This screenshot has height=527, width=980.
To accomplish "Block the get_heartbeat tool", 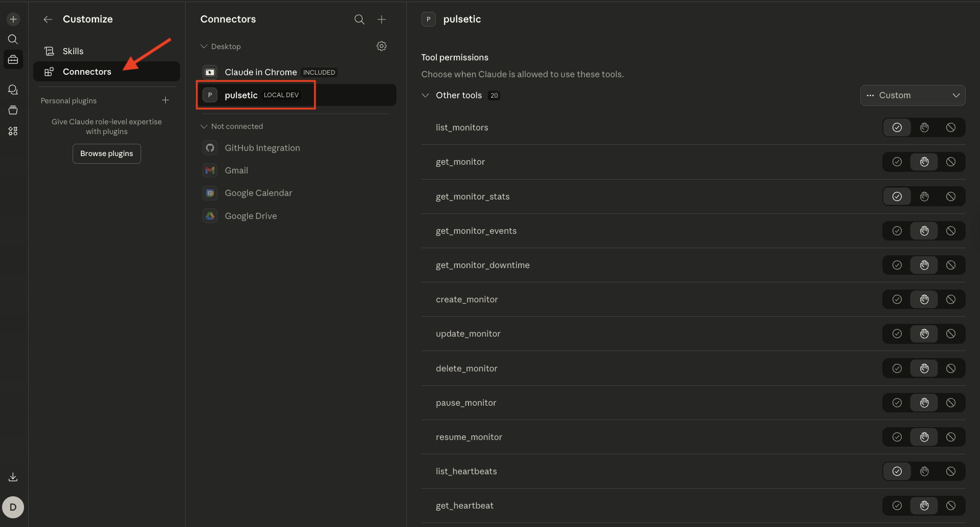I will click(x=951, y=506).
